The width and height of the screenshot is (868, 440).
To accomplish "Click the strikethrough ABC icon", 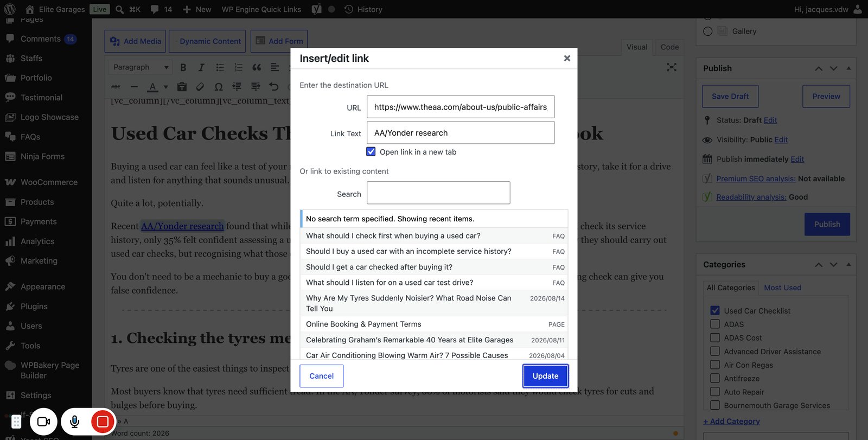I will point(116,87).
